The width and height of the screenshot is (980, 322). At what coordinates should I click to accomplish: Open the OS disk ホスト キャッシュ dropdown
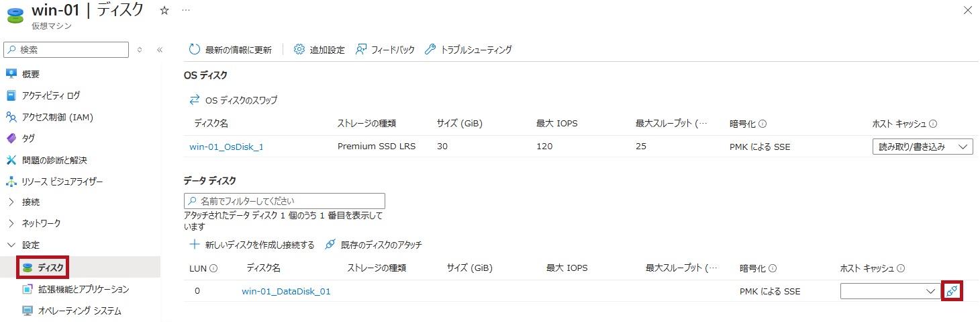922,147
